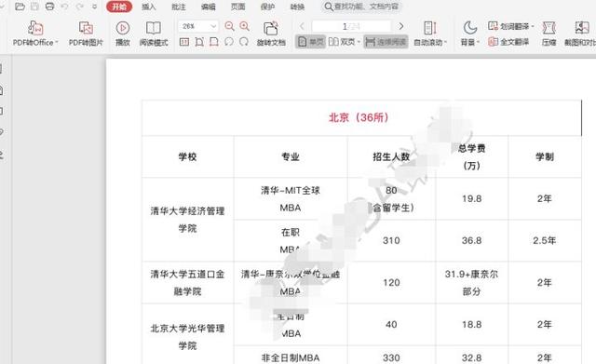Viewport: 596px width, 364px height.
Task: Open the 转换 tab
Action: (x=297, y=7)
